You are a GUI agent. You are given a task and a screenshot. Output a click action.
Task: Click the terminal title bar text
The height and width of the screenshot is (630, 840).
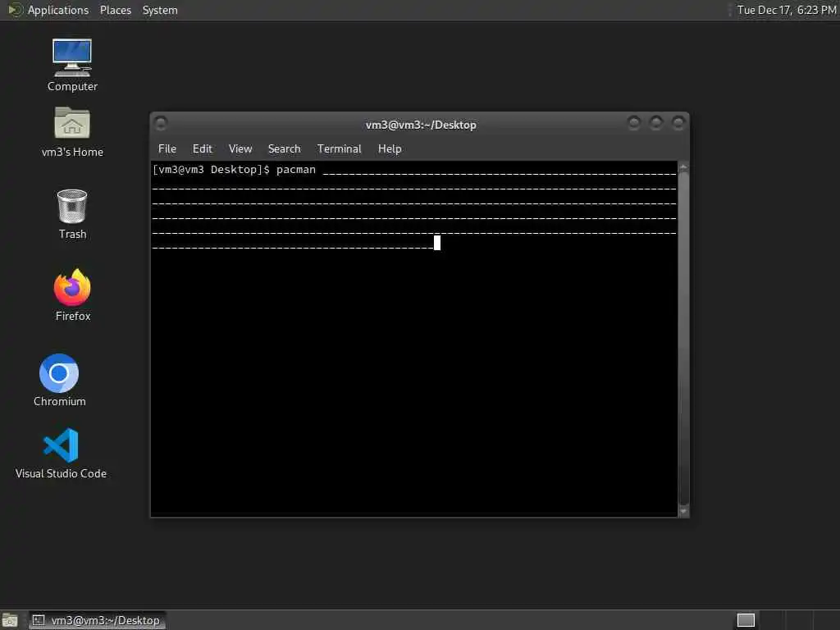pos(421,125)
